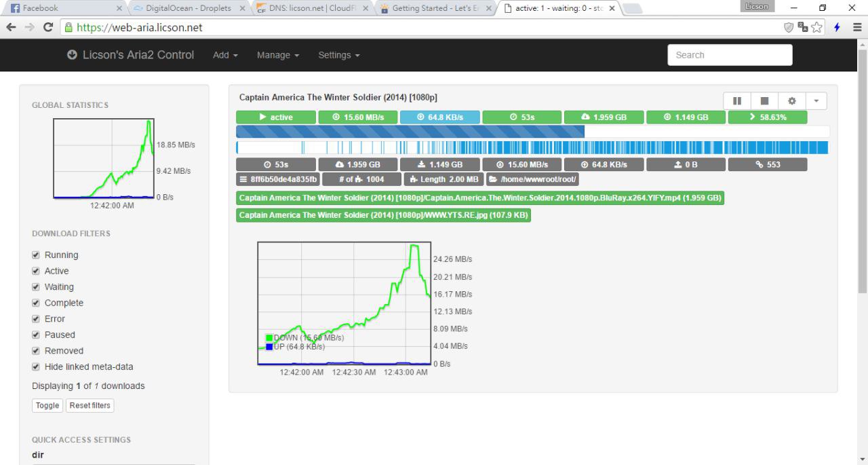Select the Captain America mp4 file entry

480,198
